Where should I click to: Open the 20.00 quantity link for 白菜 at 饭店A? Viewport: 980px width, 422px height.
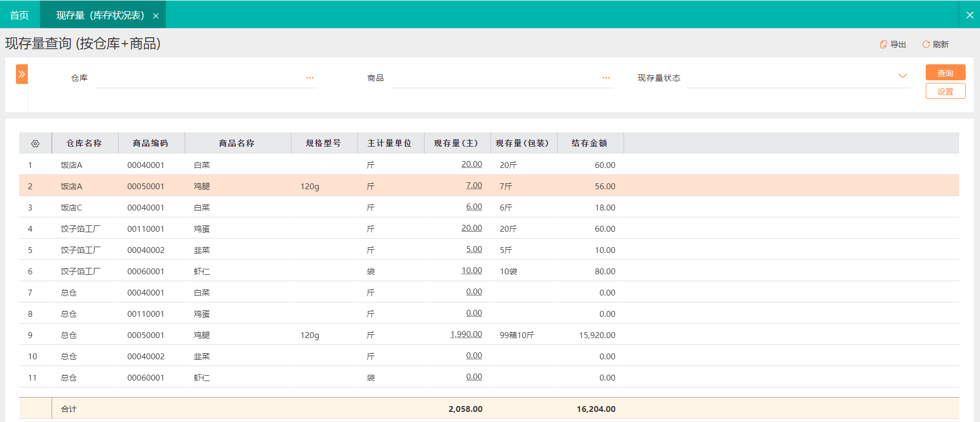coord(472,164)
